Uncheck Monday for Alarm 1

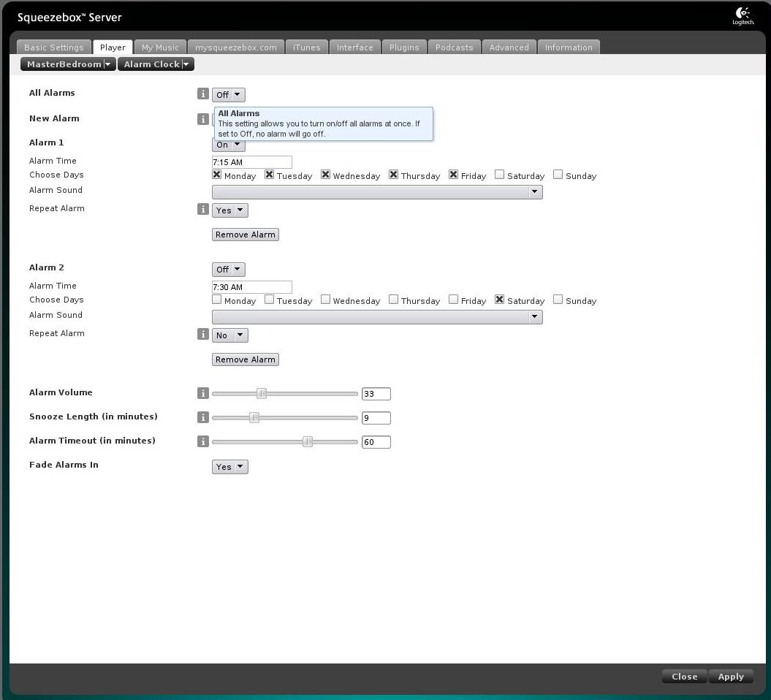[216, 175]
